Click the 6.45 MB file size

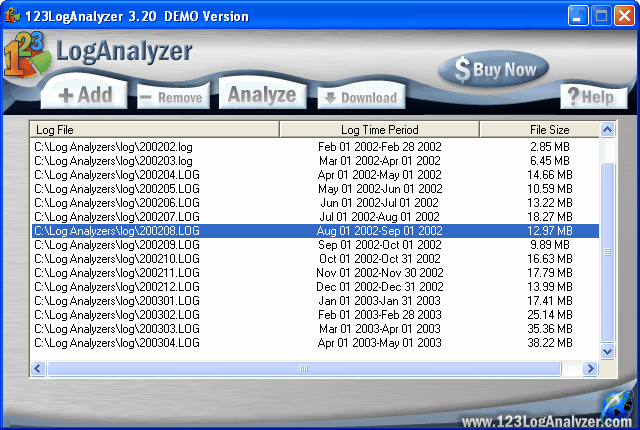[x=550, y=161]
